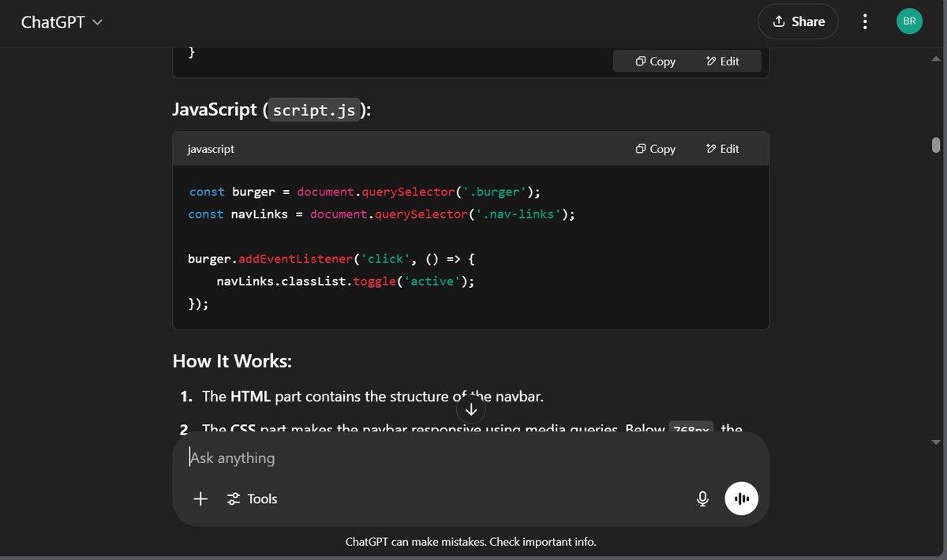The image size is (947, 560).
Task: Copy the javascript code block
Action: click(x=656, y=149)
